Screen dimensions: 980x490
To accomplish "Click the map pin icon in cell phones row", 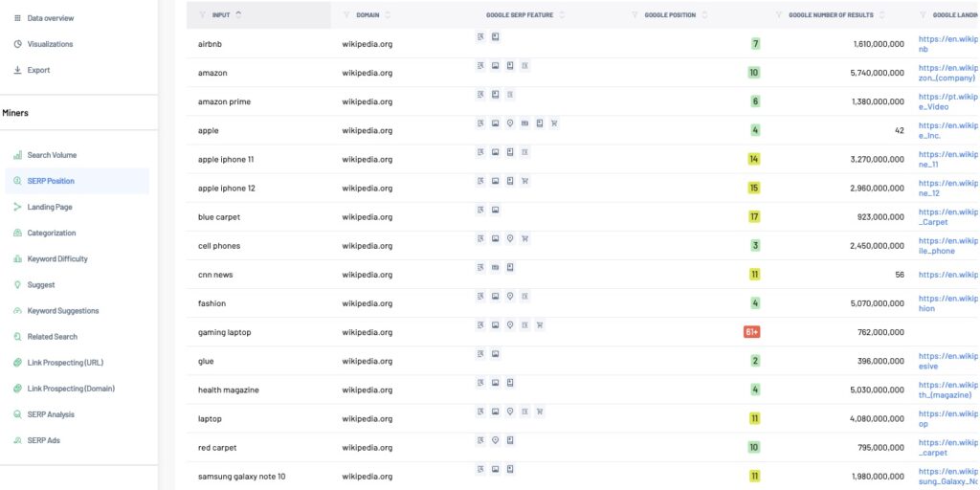I will point(510,238).
